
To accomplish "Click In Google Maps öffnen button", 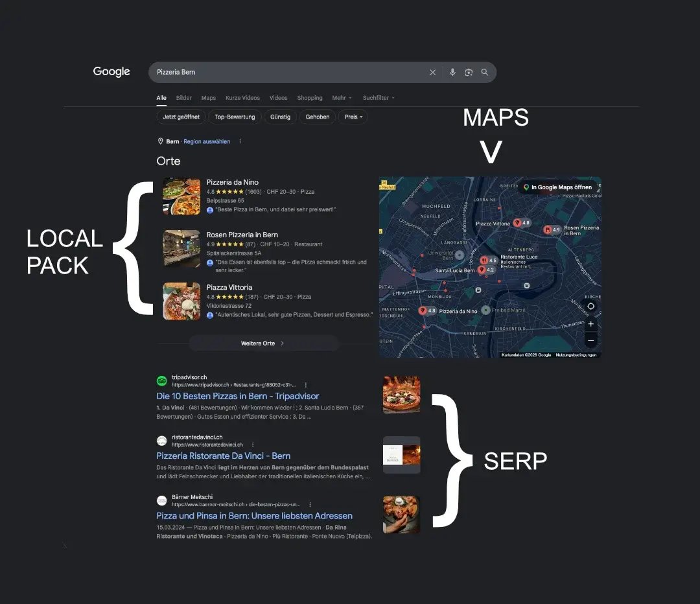I will coord(558,187).
